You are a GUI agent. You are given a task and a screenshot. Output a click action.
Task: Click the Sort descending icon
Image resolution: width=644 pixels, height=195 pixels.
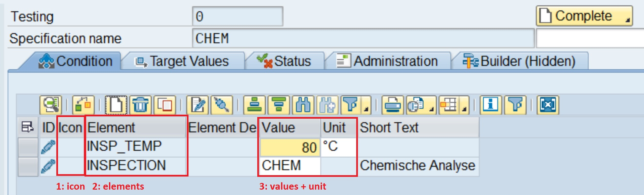279,105
